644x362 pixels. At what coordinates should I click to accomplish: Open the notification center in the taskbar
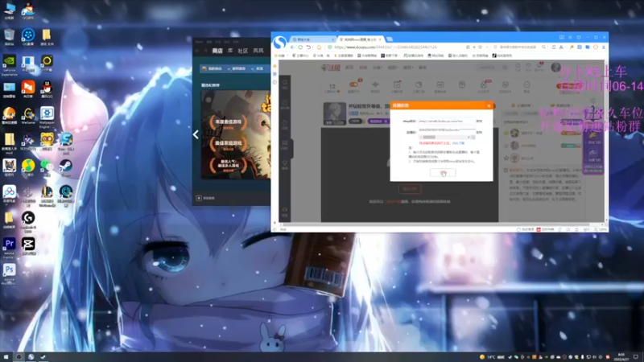[636, 357]
